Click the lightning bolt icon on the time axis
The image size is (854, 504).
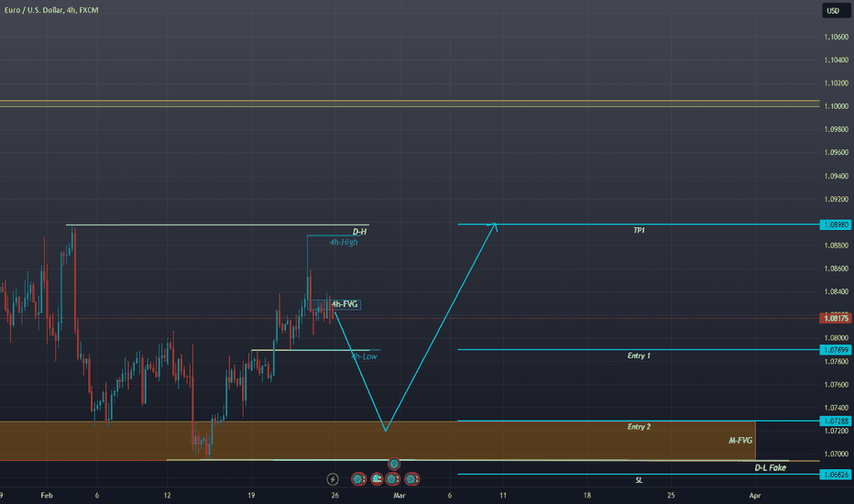pyautogui.click(x=333, y=479)
